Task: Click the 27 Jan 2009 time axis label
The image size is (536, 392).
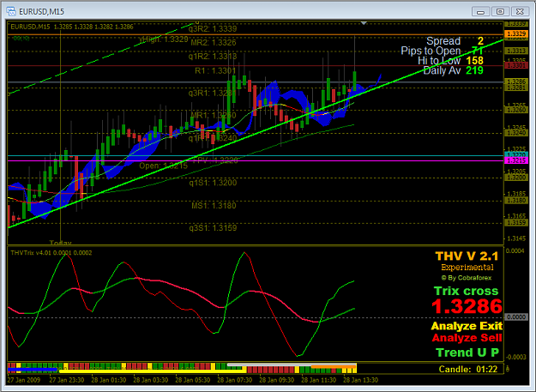Action: 24,380
